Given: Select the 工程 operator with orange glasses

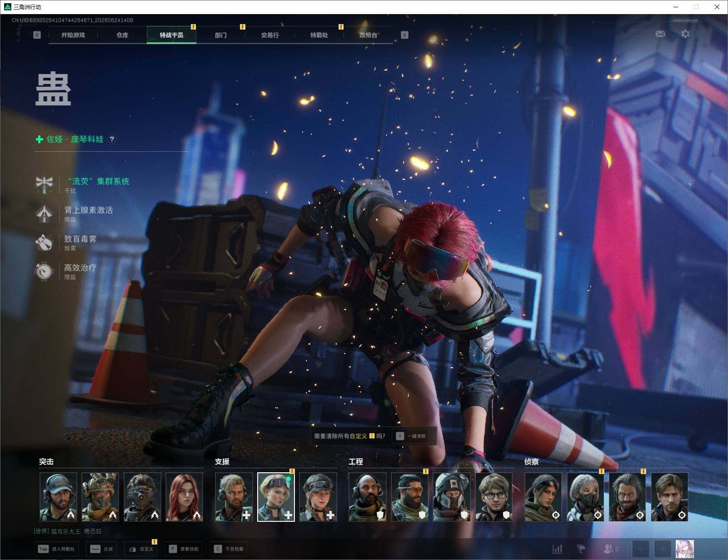Looking at the screenshot, I should (409, 497).
